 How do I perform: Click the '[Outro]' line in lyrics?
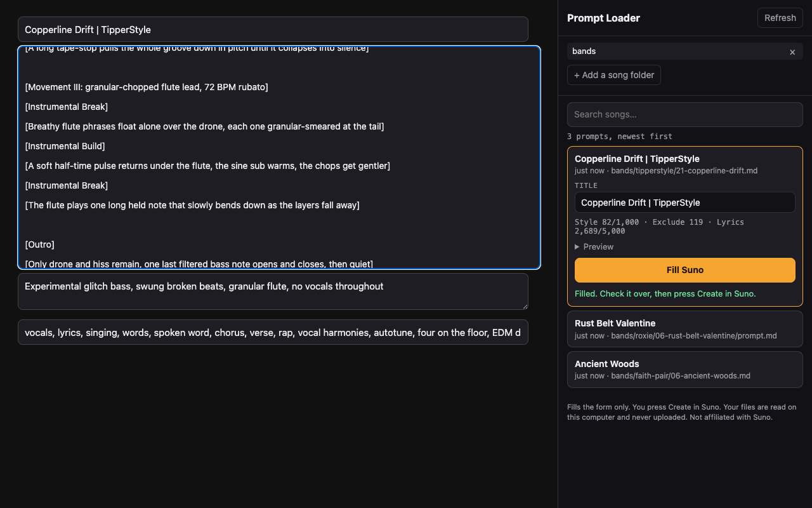40,244
